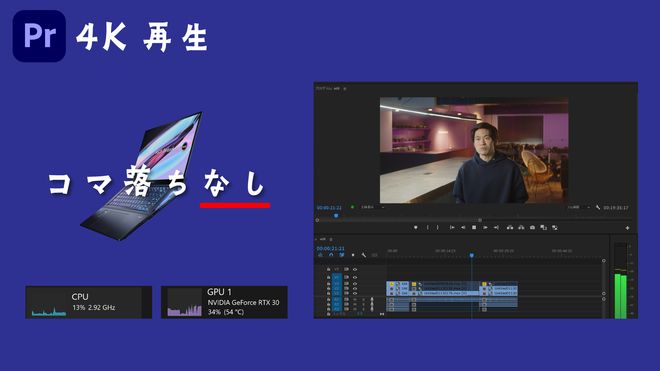Image resolution: width=660 pixels, height=371 pixels.
Task: Enable voice-over record on track A1
Action: tap(372, 299)
